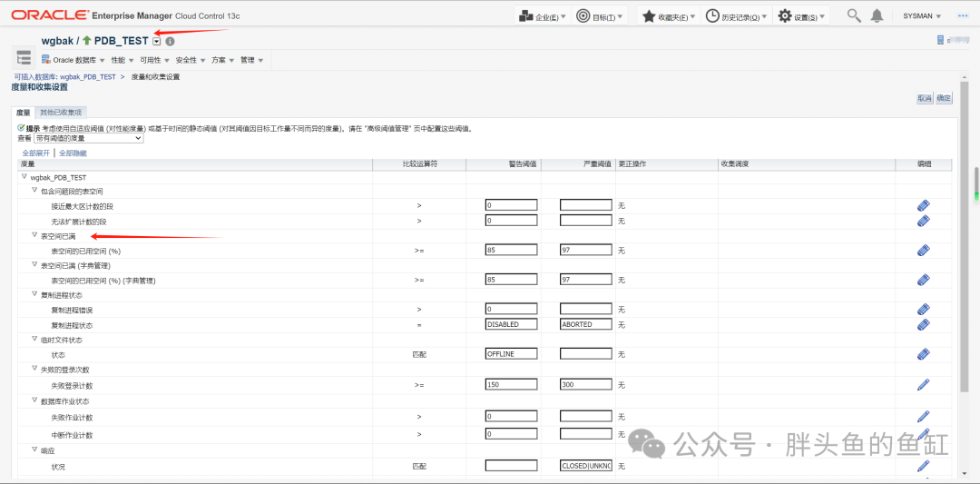Edit icon for 临时文件 状态 row
980x484 pixels.
pos(923,354)
